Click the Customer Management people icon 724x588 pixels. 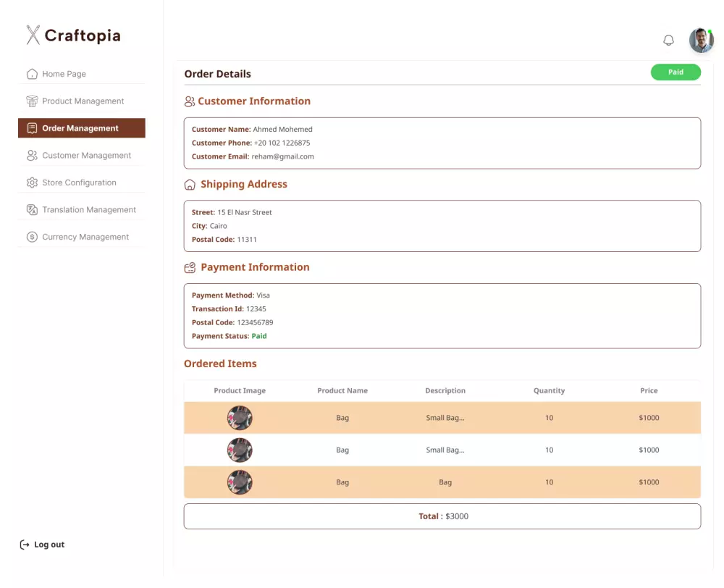point(32,155)
